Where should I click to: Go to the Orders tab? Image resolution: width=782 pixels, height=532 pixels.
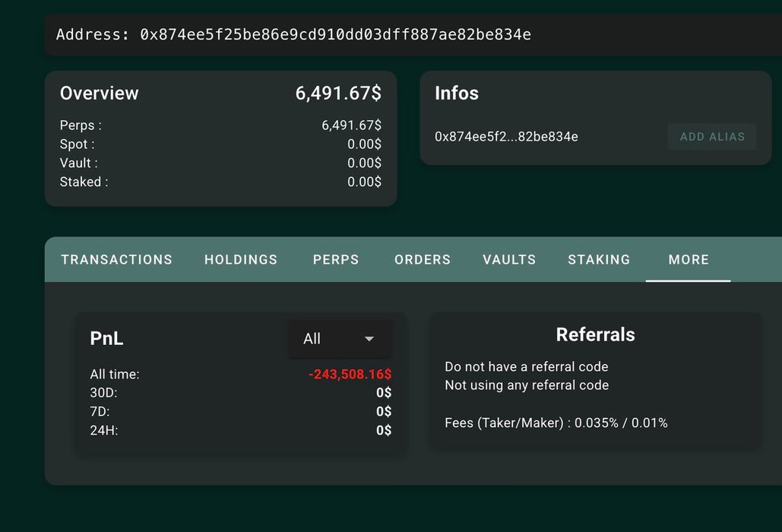423,260
